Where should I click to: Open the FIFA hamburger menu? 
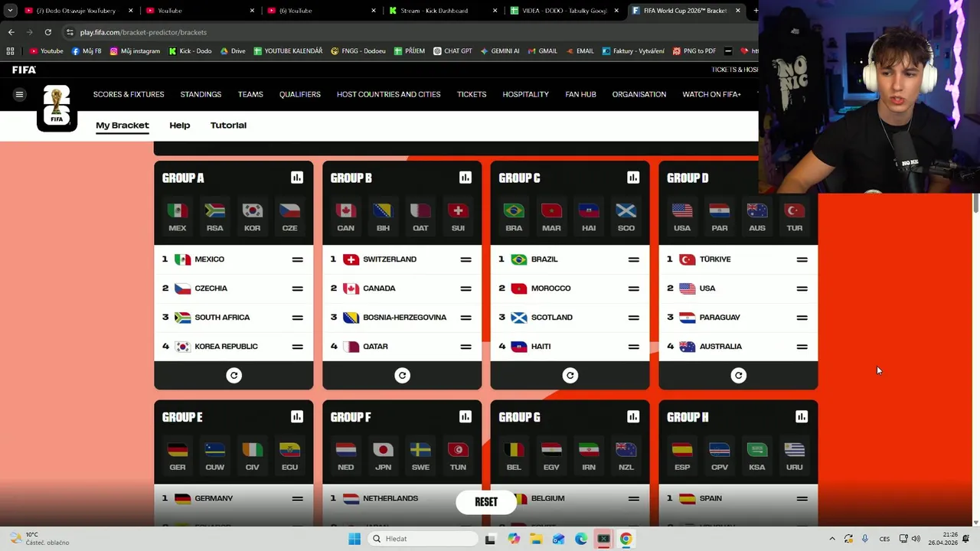pyautogui.click(x=19, y=94)
